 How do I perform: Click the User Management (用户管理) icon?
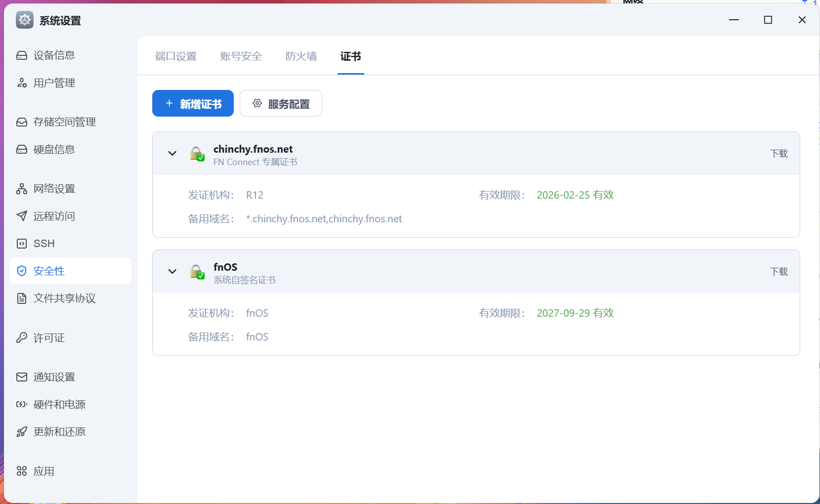click(x=22, y=83)
